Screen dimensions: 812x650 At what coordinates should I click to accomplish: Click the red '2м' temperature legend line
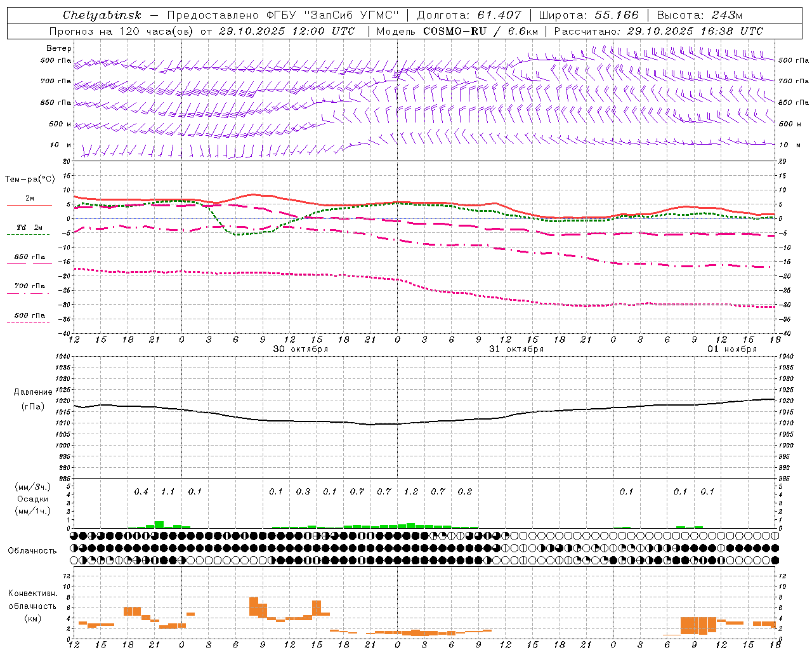pos(29,205)
